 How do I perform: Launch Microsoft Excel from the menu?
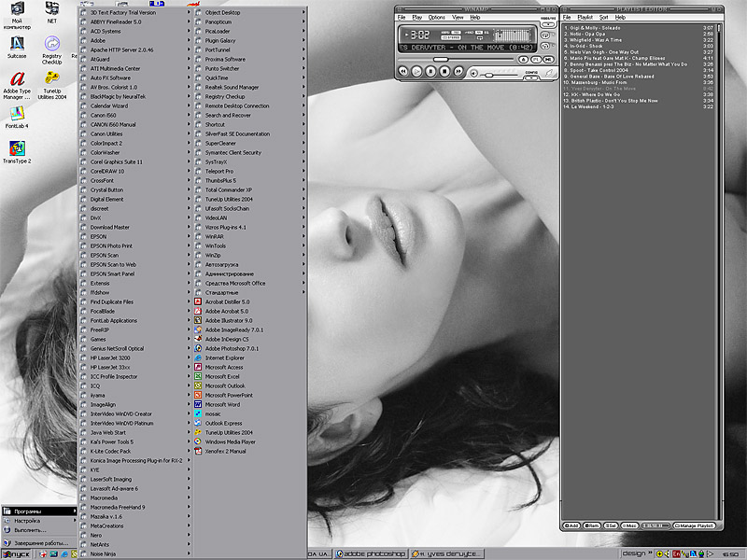pyautogui.click(x=249, y=377)
